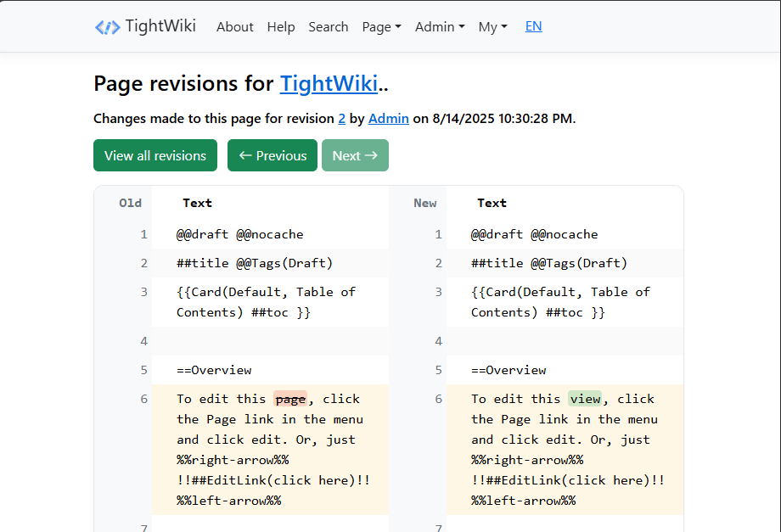Click the '{{Card(Default, Table of' line in New column
Viewport: 781px width, 532px height.
560,292
